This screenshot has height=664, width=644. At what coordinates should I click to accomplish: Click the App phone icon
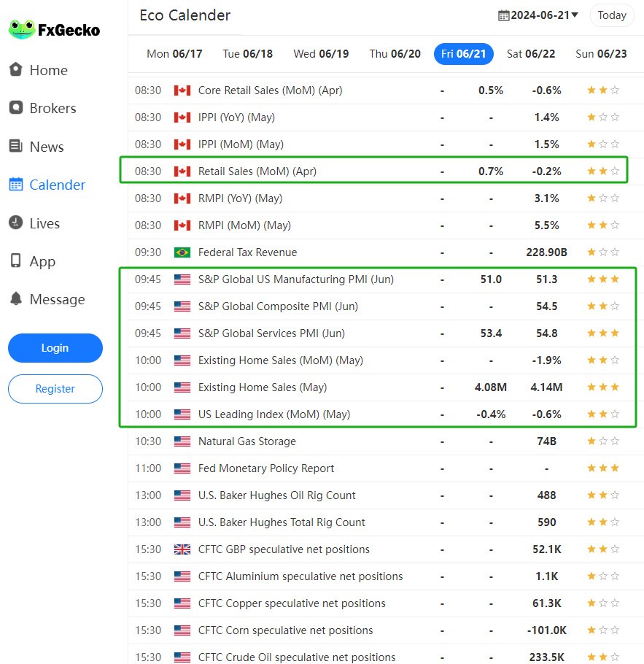click(15, 261)
